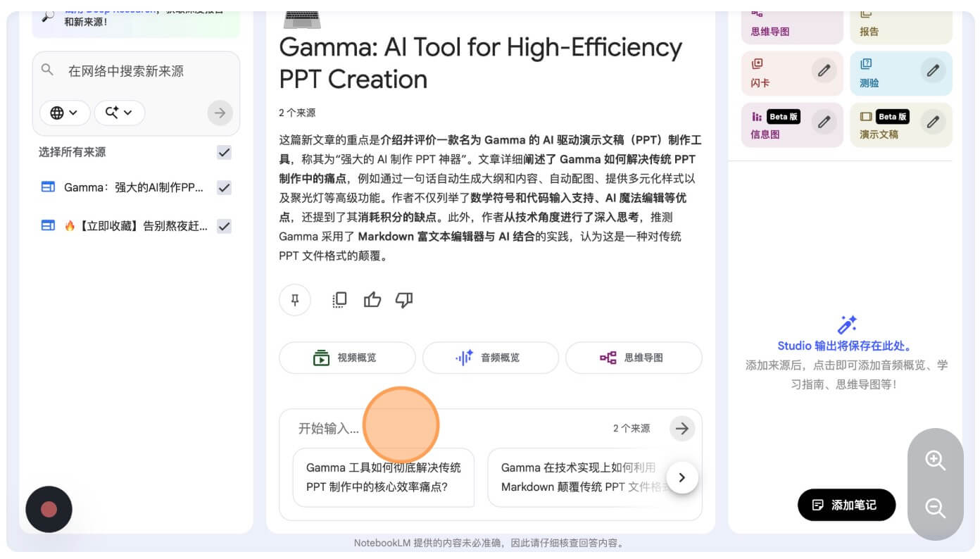
Task: Customize the 演示文稿 Beta card via pencil icon
Action: pos(933,122)
